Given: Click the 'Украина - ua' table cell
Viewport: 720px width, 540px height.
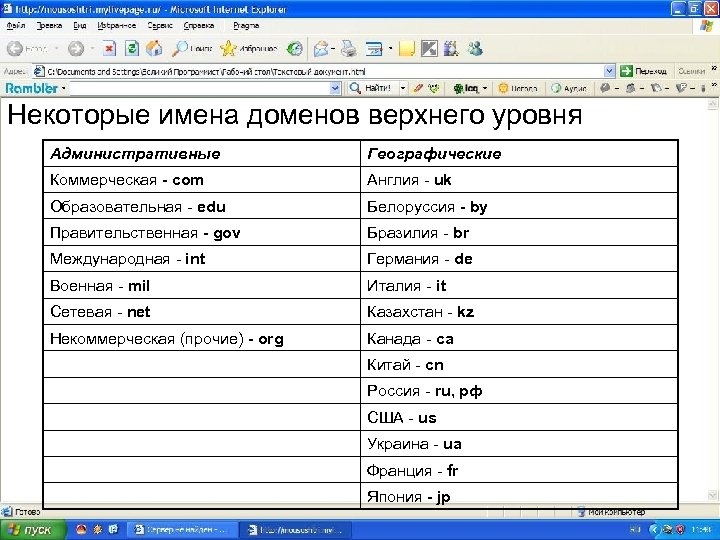Looking at the screenshot, I should pos(519,444).
